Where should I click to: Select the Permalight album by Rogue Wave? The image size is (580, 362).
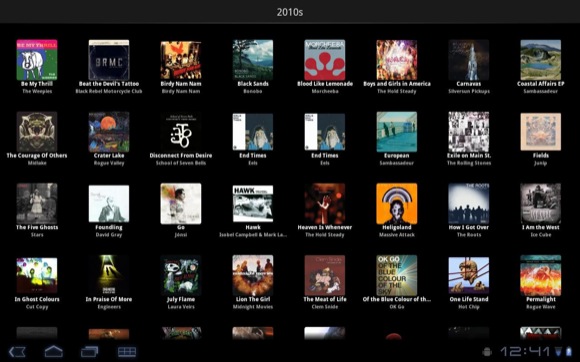(x=540, y=275)
